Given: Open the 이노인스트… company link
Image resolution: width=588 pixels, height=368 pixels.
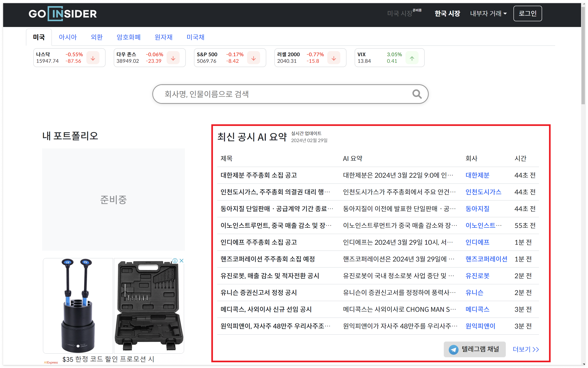Looking at the screenshot, I should (483, 226).
